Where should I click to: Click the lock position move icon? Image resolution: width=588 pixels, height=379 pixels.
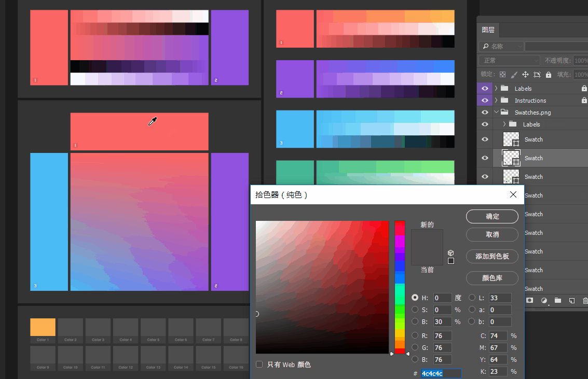[525, 75]
